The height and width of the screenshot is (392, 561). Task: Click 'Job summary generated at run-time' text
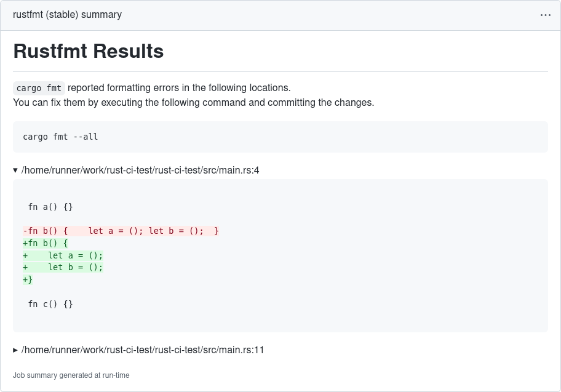(x=71, y=375)
